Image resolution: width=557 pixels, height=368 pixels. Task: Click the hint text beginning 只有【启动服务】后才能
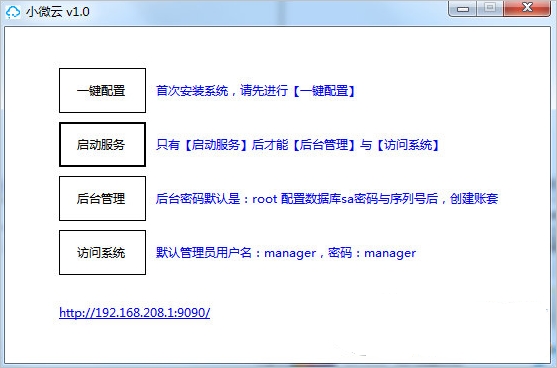pyautogui.click(x=298, y=145)
